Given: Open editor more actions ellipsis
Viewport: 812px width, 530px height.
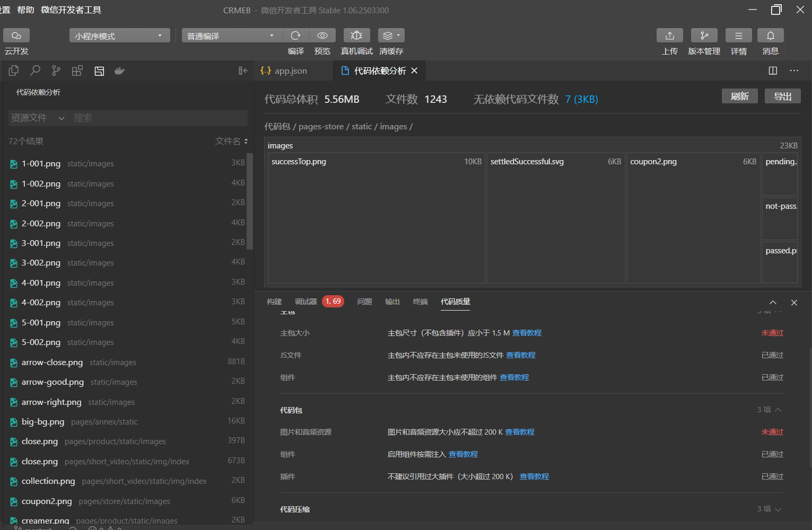Looking at the screenshot, I should tap(794, 70).
